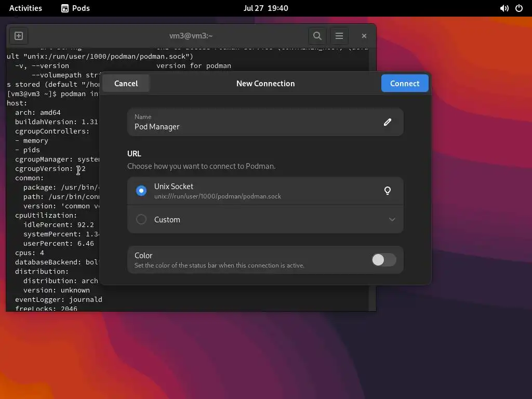This screenshot has height=399, width=532.
Task: Expand the Custom row chevron
Action: (392, 220)
